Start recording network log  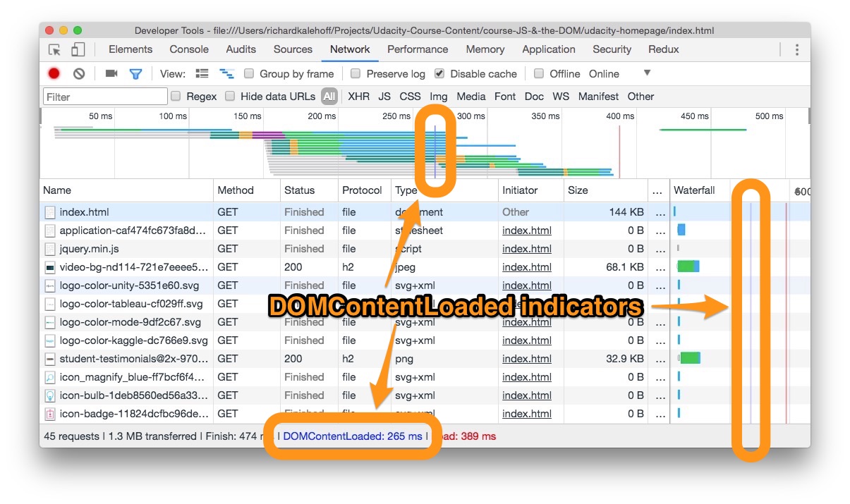pos(53,73)
